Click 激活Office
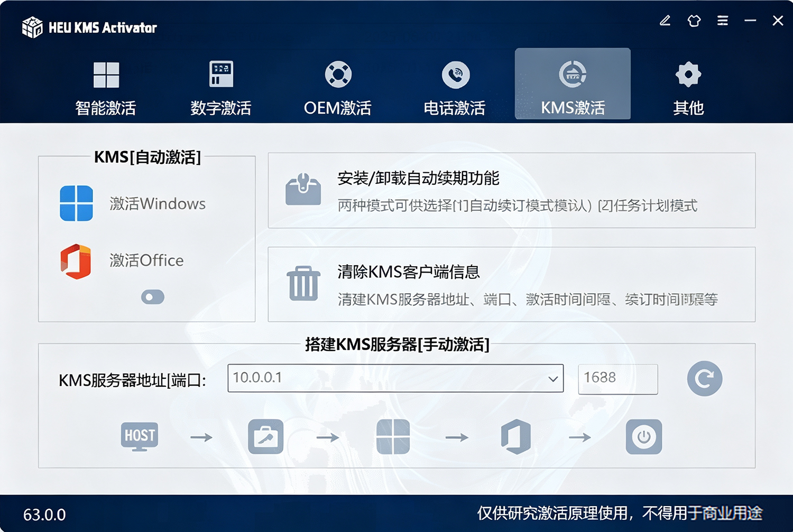The width and height of the screenshot is (793, 532). pyautogui.click(x=146, y=260)
